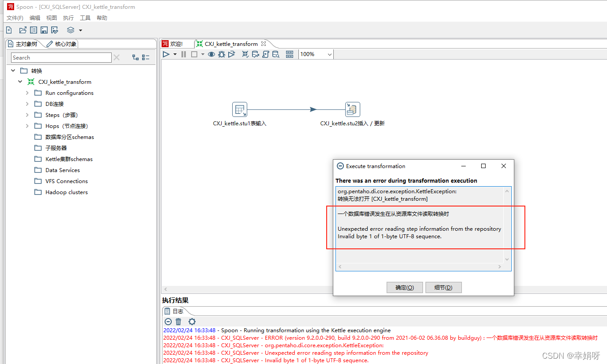607x364 pixels.
Task: Open debug mode with the bug icon
Action: click(x=221, y=54)
